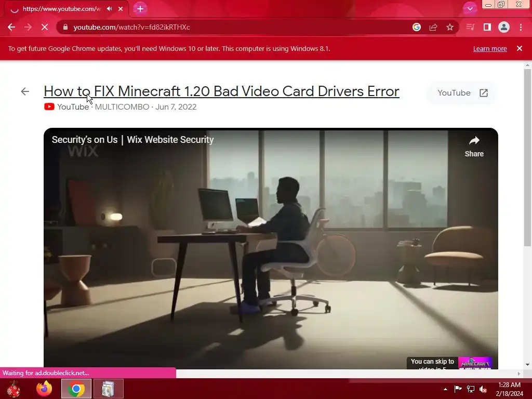The height and width of the screenshot is (399, 532).
Task: Click the Learn more link in the update banner
Action: tap(490, 48)
